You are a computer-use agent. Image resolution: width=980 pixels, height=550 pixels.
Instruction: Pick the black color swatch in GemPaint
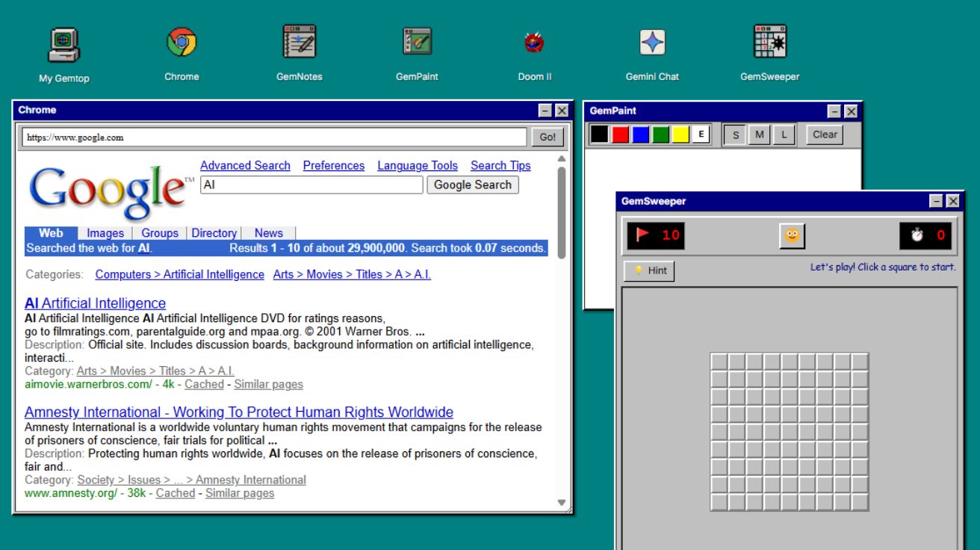[599, 135]
